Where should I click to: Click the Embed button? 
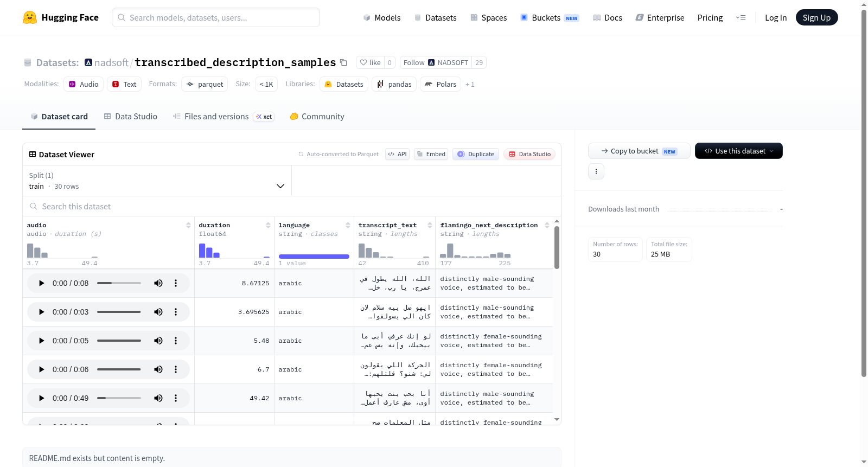tap(431, 154)
